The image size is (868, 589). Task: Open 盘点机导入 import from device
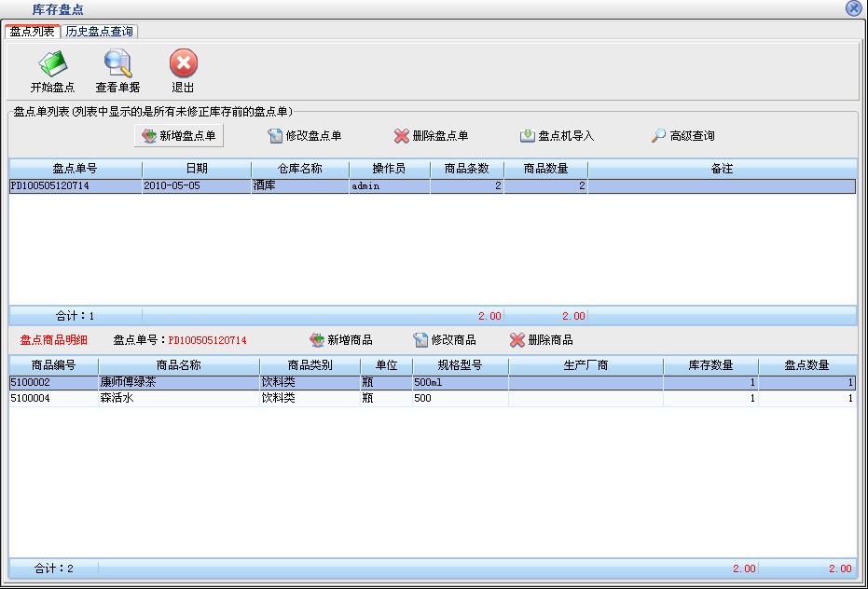coord(557,136)
